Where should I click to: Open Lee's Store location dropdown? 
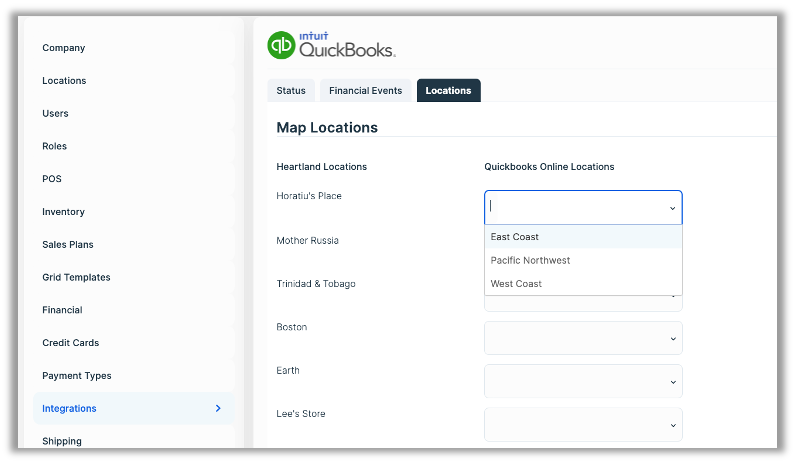click(583, 424)
